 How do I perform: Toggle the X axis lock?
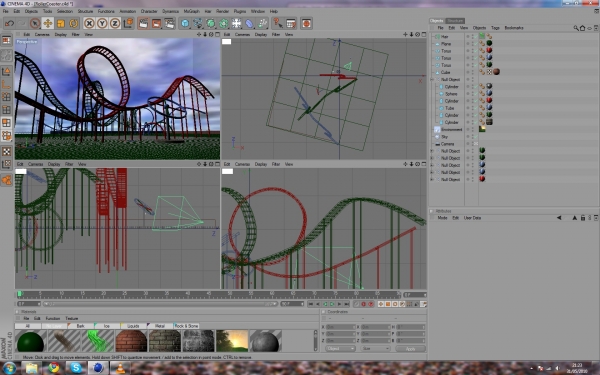89,23
